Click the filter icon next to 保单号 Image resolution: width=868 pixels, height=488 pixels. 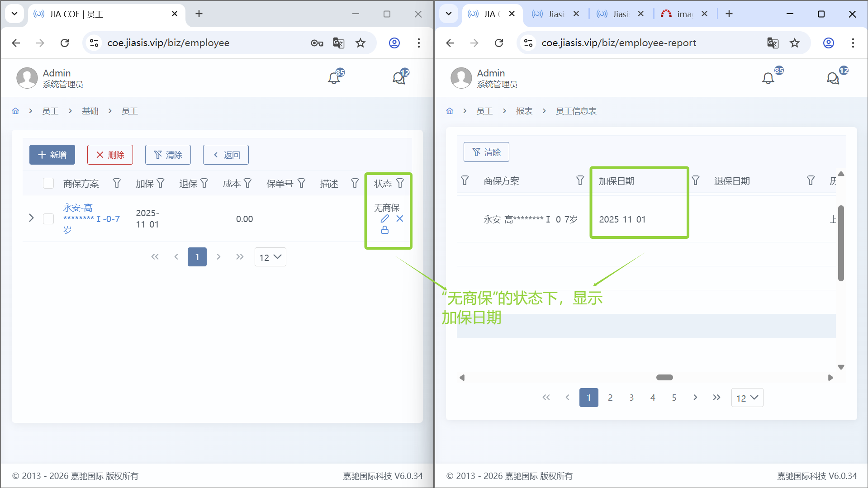tap(302, 184)
